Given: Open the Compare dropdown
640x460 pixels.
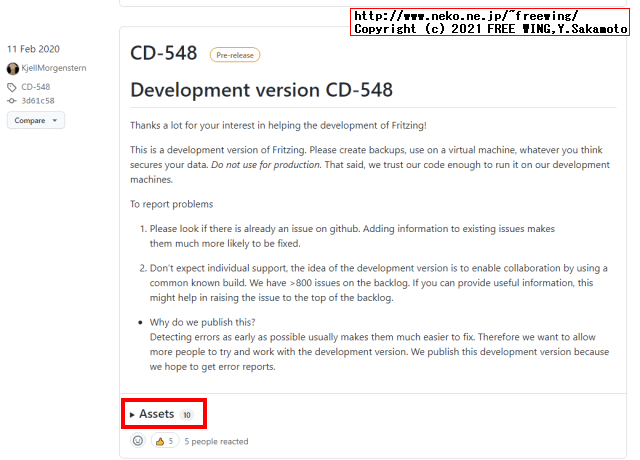Looking at the screenshot, I should pyautogui.click(x=36, y=120).
